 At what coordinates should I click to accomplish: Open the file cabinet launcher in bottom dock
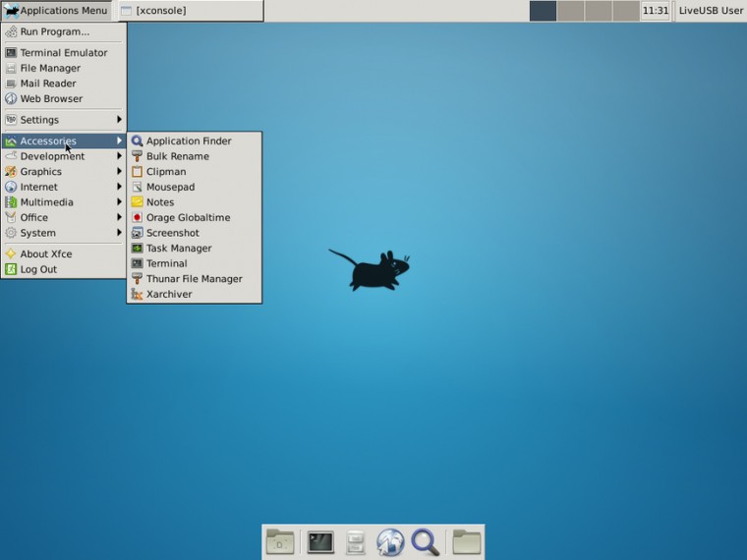(x=356, y=542)
